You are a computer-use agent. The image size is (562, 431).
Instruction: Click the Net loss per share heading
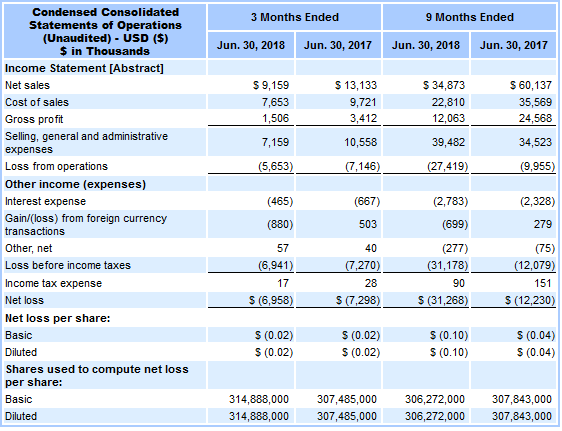[58, 318]
